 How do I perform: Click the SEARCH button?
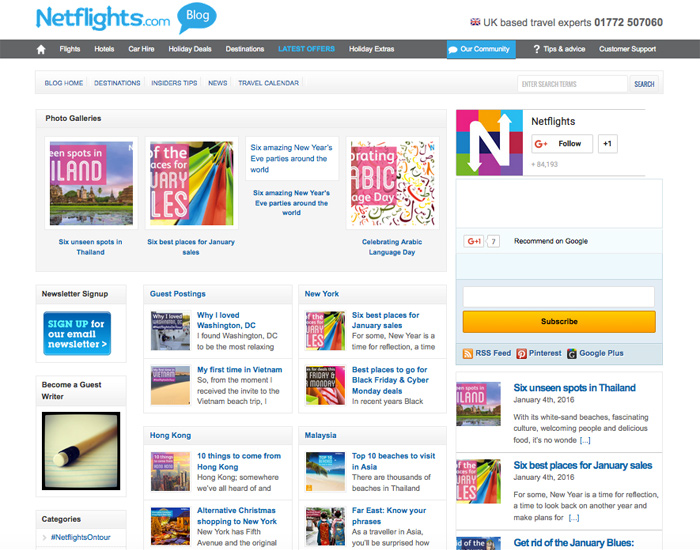pos(644,84)
